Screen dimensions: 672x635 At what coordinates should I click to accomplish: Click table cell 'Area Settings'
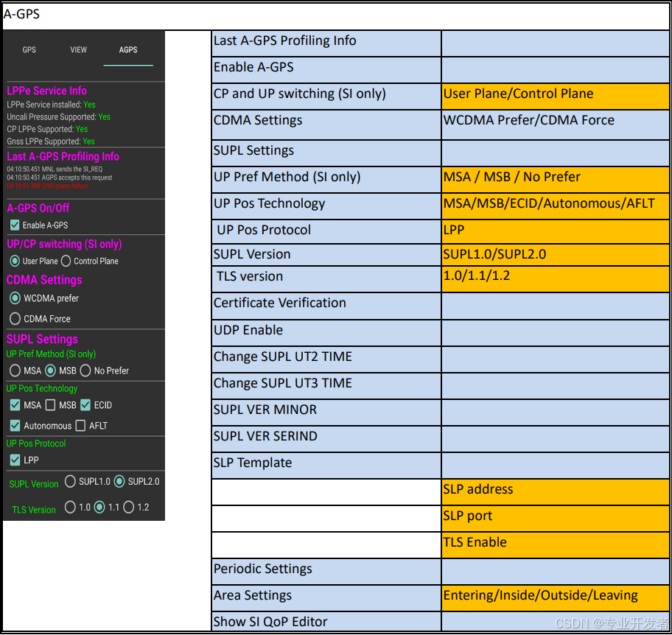point(326,599)
